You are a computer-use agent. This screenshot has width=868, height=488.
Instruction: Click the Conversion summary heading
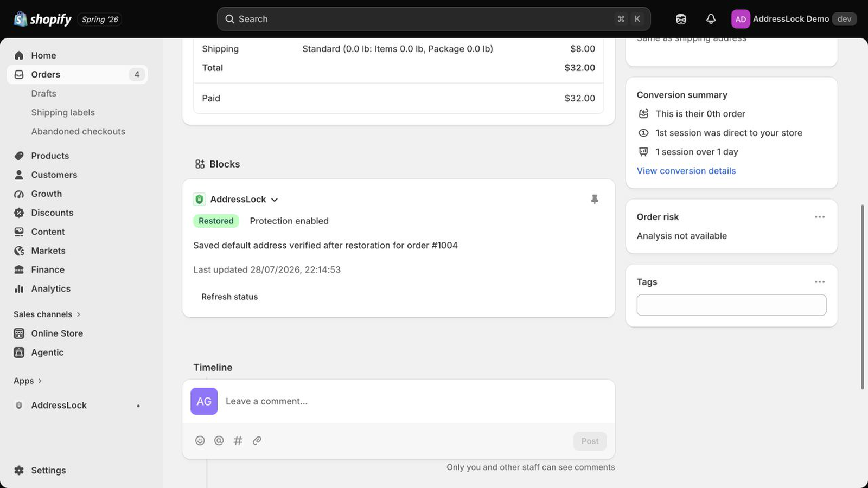point(682,95)
